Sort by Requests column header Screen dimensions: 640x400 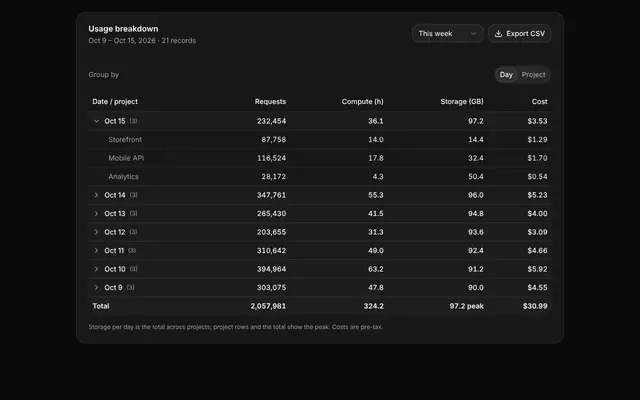tap(270, 102)
